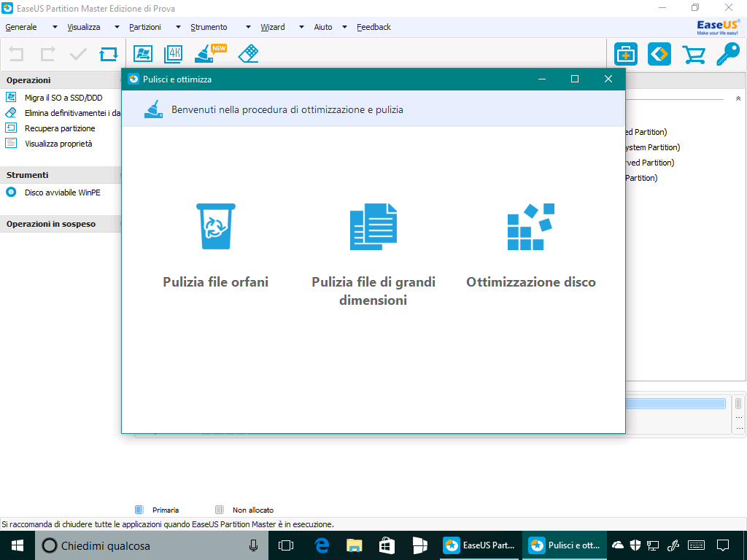The width and height of the screenshot is (747, 560).
Task: Click the OneDrive cloud tray icon
Action: click(618, 545)
